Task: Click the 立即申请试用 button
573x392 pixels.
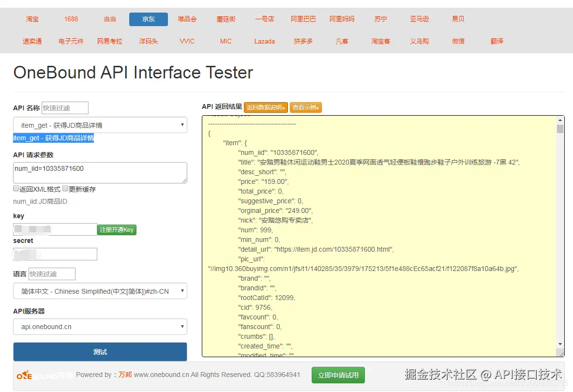Action: pyautogui.click(x=338, y=375)
